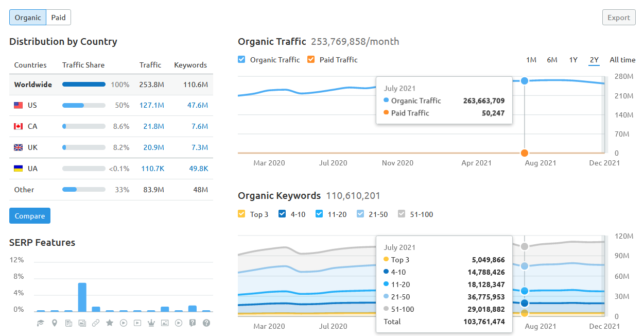Disable the Top 3 keywords checkbox

point(241,214)
